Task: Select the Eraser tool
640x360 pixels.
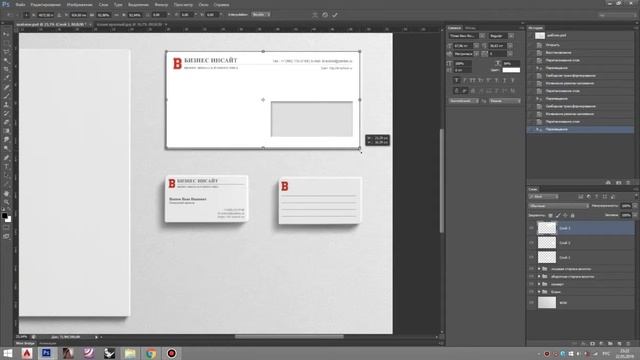Action: pyautogui.click(x=6, y=122)
